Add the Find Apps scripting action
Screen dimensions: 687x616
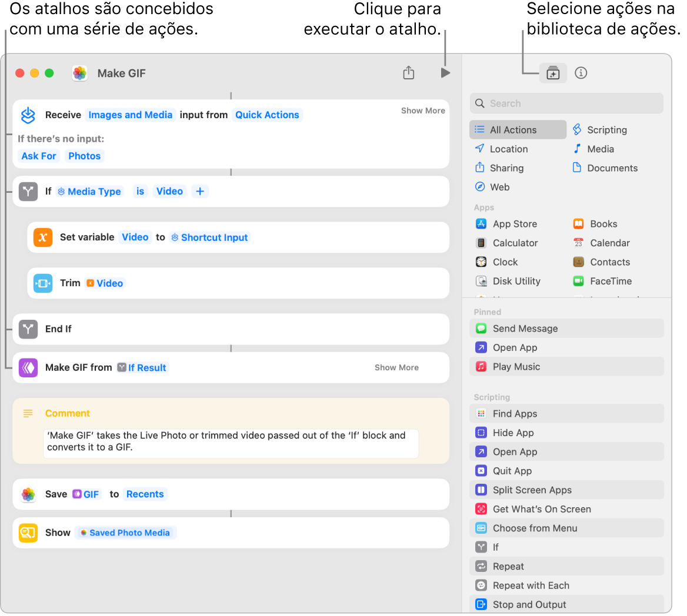click(566, 414)
